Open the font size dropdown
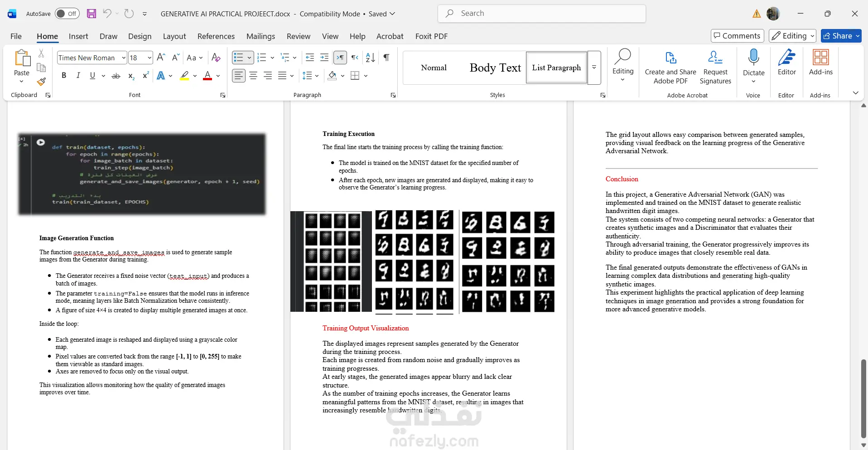Viewport: 868px width, 450px height. 149,58
